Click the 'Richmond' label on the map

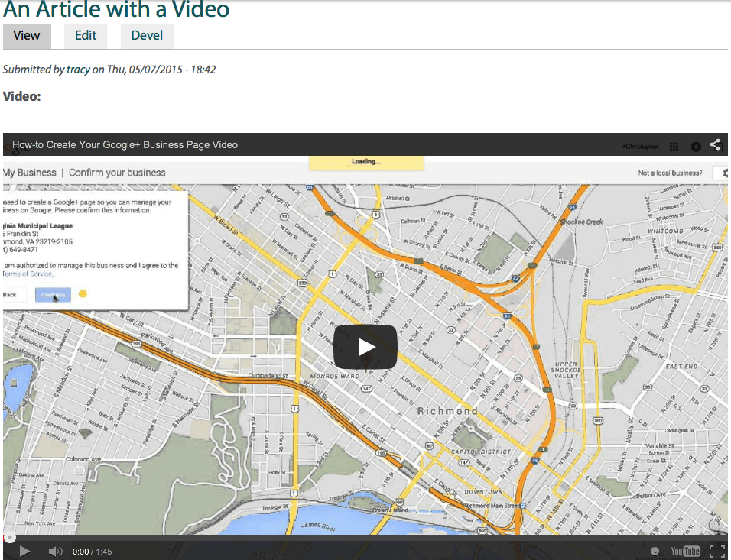pos(447,411)
